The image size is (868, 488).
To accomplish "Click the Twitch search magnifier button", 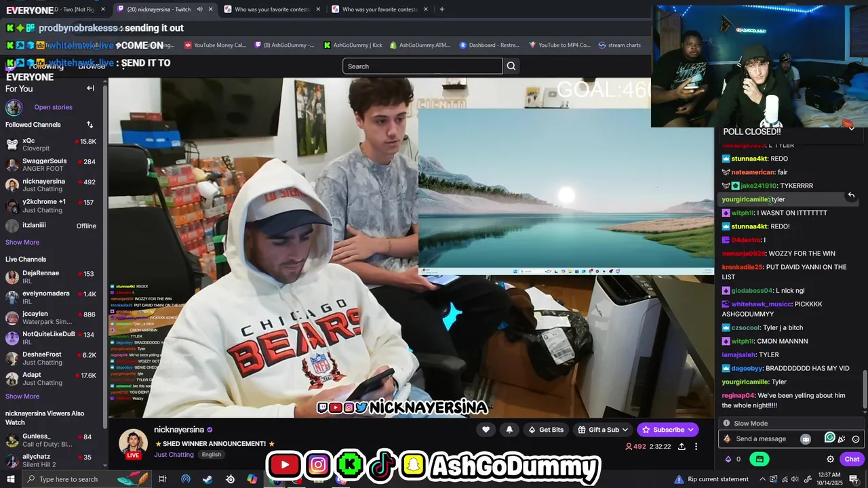I will click(511, 66).
